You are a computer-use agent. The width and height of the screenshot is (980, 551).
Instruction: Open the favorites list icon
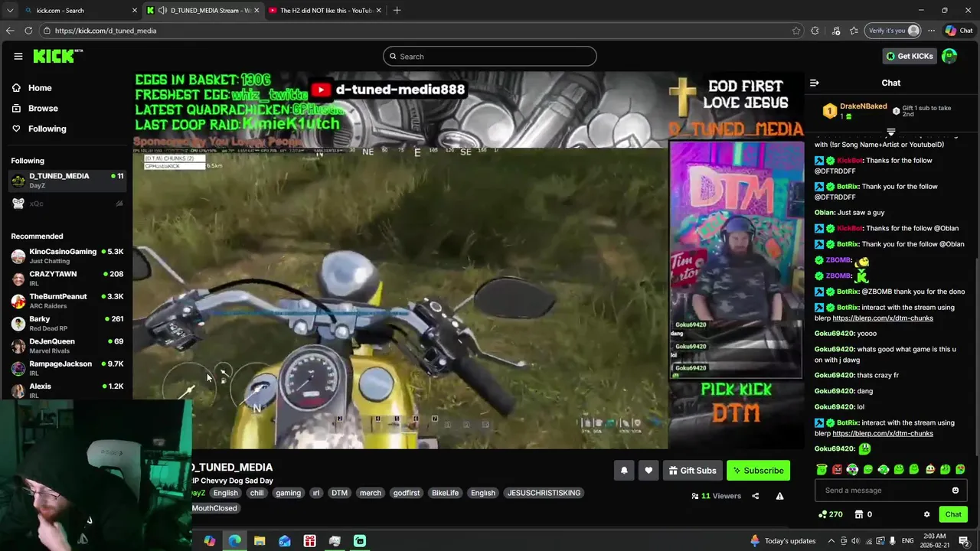[854, 31]
